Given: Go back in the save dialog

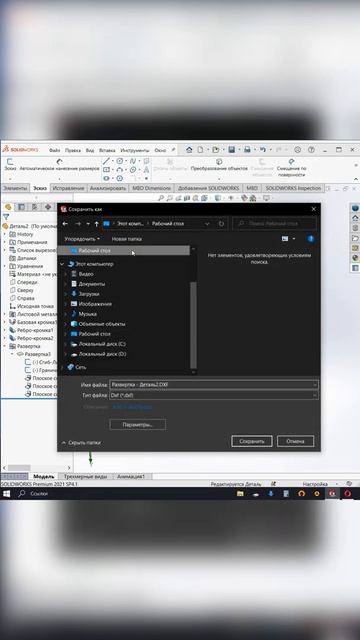Looking at the screenshot, I should point(65,224).
